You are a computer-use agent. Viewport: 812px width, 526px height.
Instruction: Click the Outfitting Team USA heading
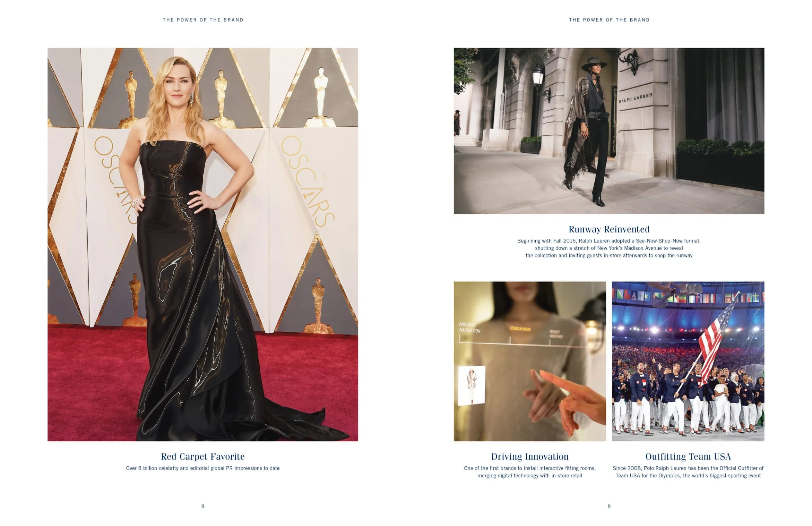(688, 456)
